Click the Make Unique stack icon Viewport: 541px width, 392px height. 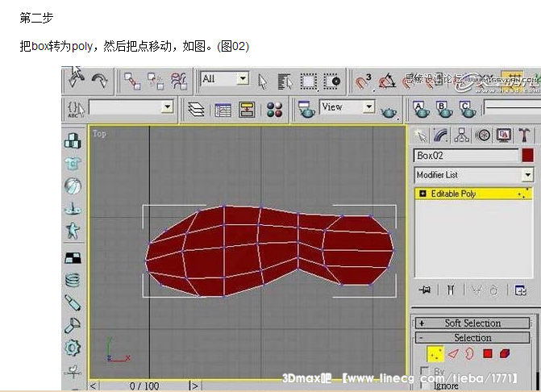(x=476, y=290)
